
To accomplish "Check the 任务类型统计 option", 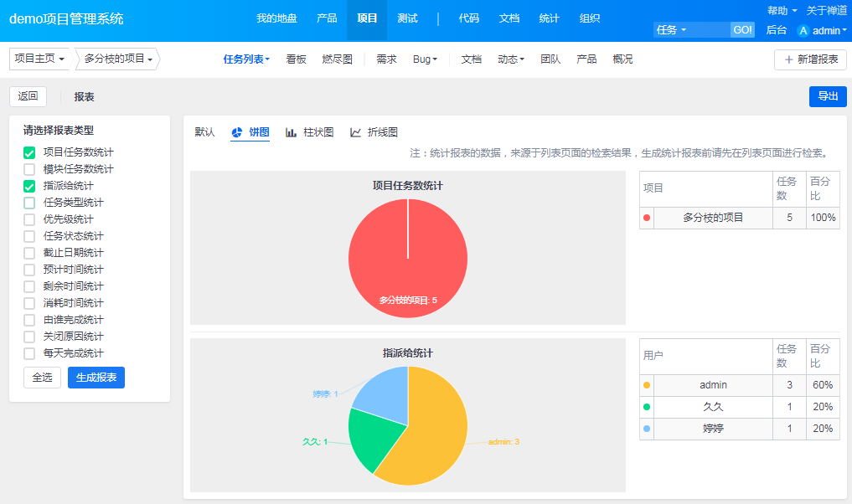I will [x=29, y=203].
